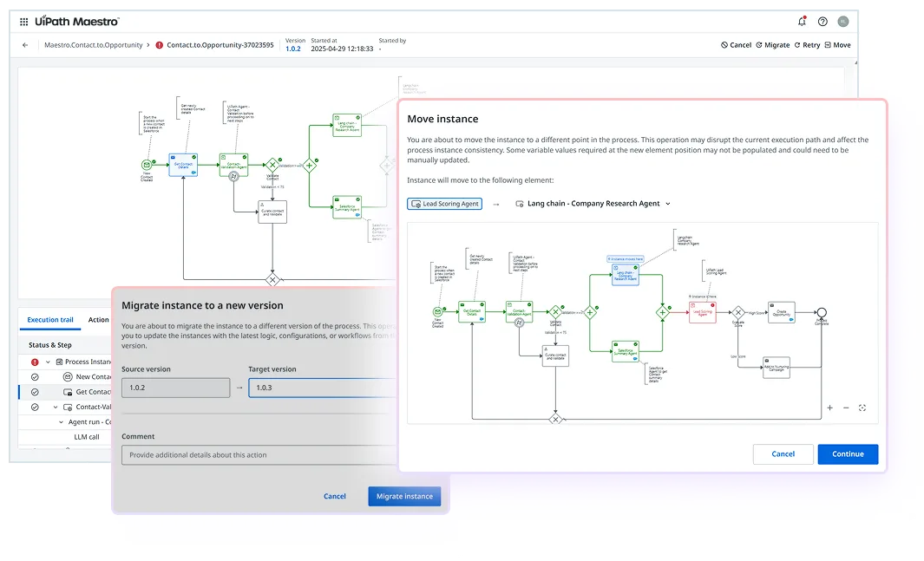Click the Comment input field
Viewport: 924px width, 561px height.
259,455
